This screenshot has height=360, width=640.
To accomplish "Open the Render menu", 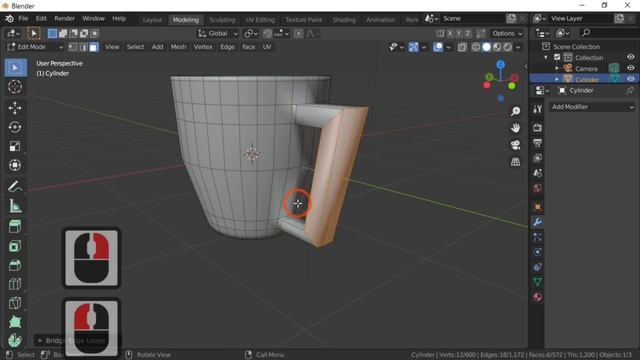I will pyautogui.click(x=64, y=19).
